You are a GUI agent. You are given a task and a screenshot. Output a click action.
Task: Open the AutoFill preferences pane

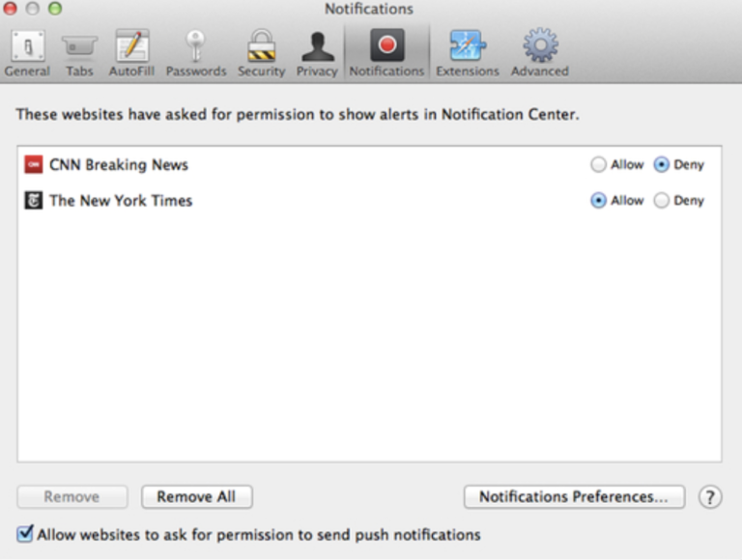pyautogui.click(x=132, y=53)
